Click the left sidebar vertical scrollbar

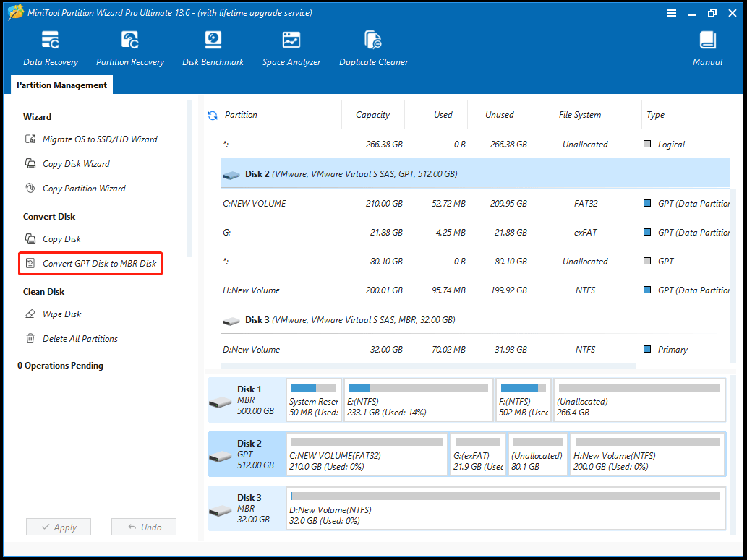[x=189, y=178]
